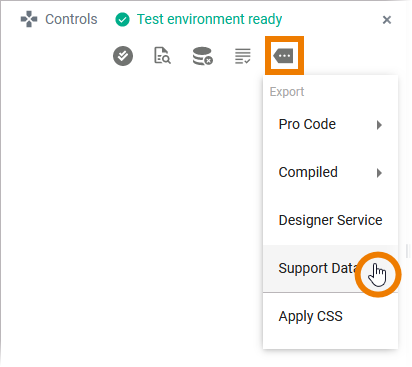The image size is (412, 367).
Task: Click the Controls panel gamepad icon
Action: pyautogui.click(x=29, y=19)
